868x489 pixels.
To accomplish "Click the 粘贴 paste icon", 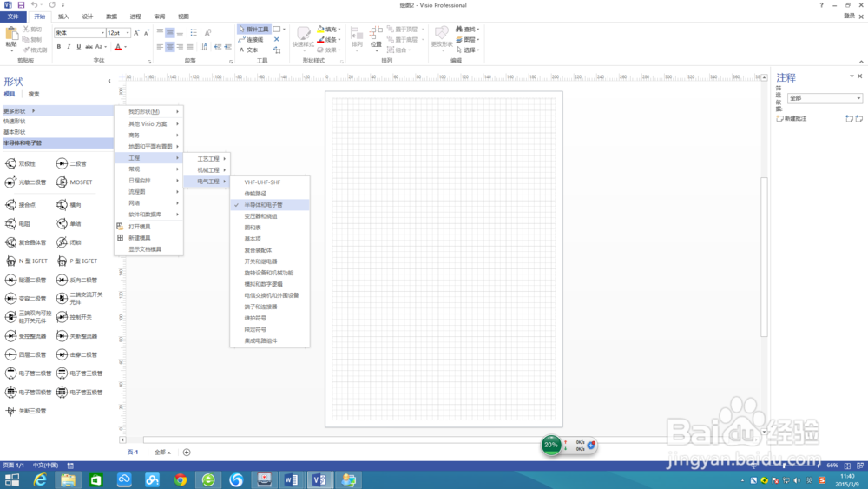I will point(11,36).
